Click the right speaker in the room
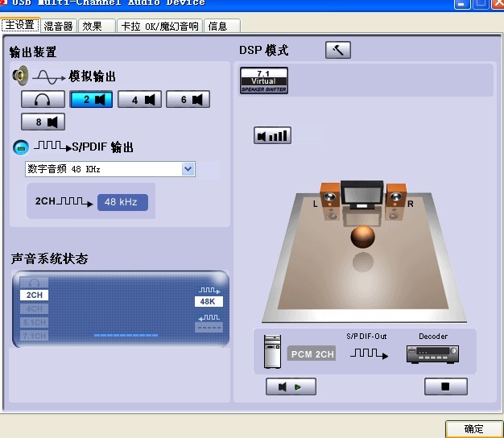 (396, 196)
